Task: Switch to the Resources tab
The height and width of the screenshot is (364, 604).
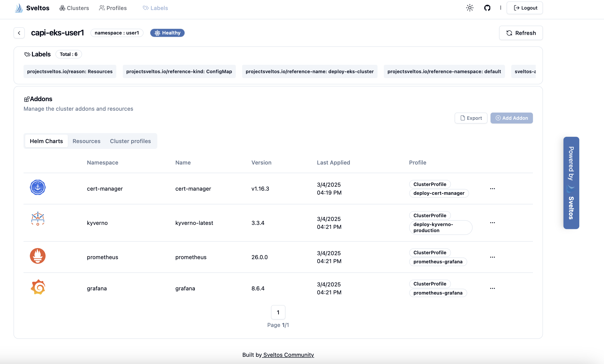Action: click(x=86, y=141)
